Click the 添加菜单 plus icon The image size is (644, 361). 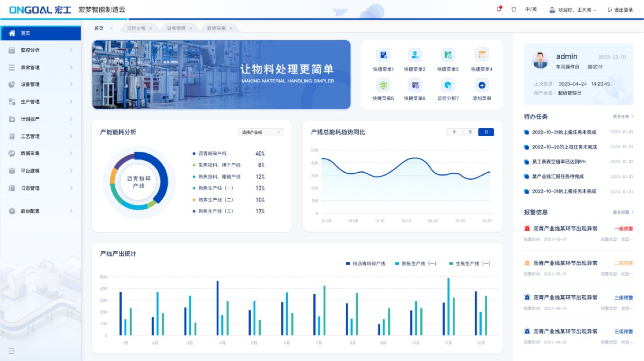pos(482,85)
